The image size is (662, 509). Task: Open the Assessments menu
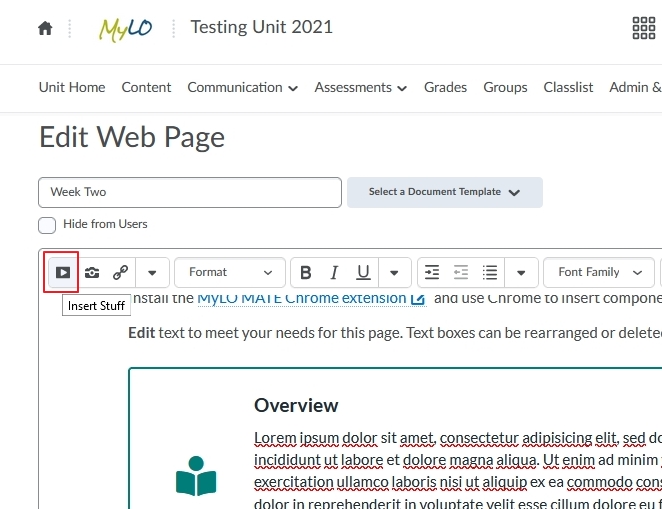360,87
